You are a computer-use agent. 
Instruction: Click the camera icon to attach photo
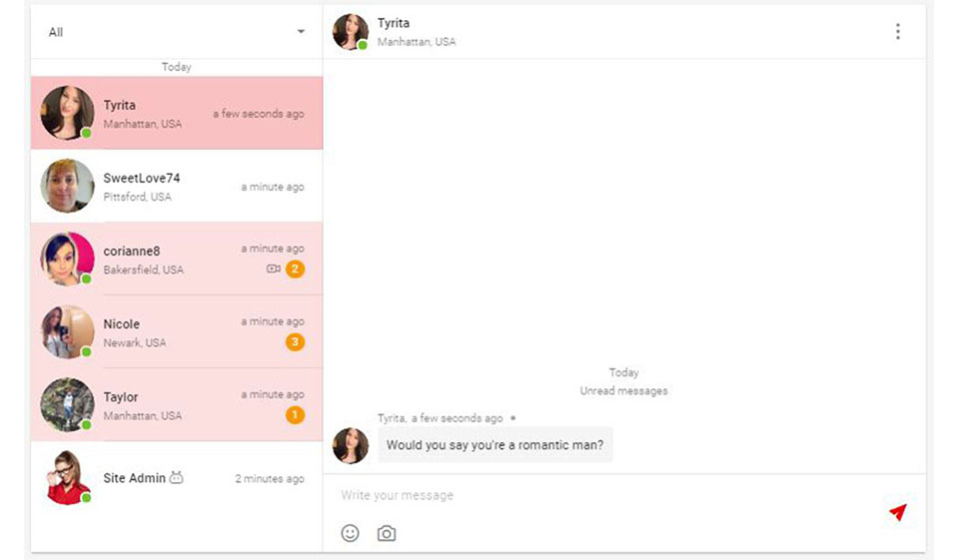[x=387, y=533]
